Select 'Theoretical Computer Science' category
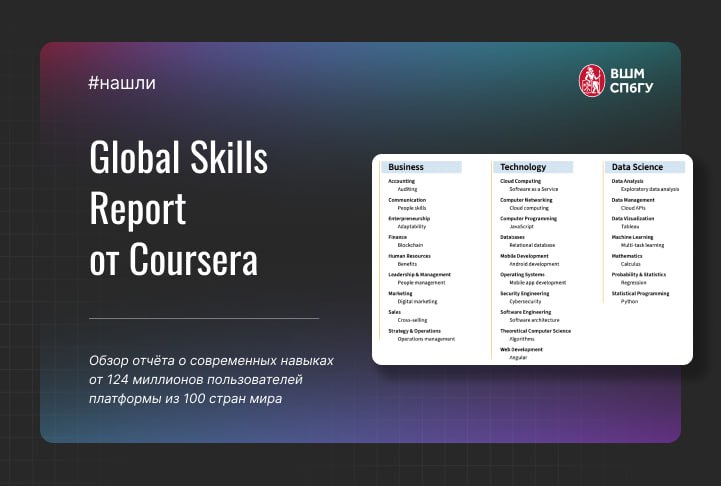Viewport: 721px width, 486px height. pyautogui.click(x=535, y=331)
